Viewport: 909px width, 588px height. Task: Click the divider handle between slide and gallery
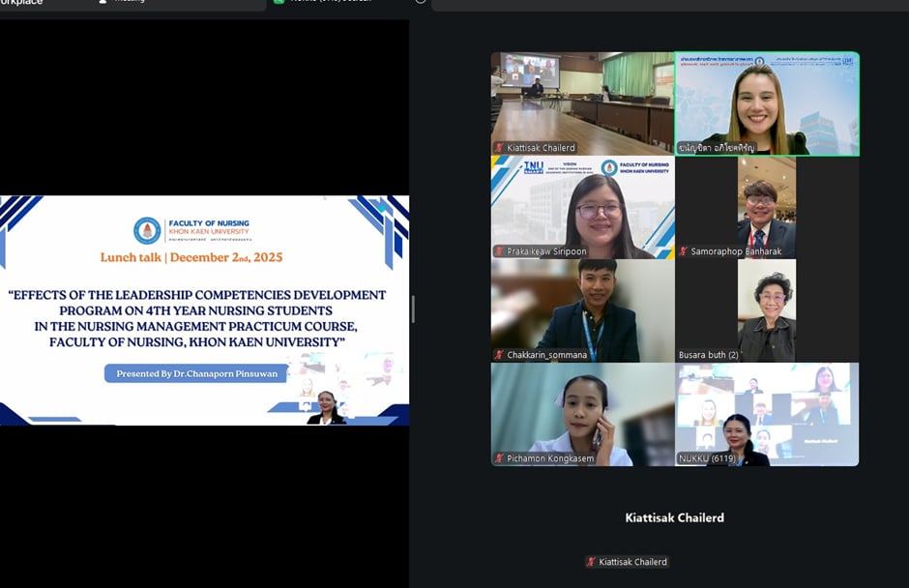[x=413, y=309]
